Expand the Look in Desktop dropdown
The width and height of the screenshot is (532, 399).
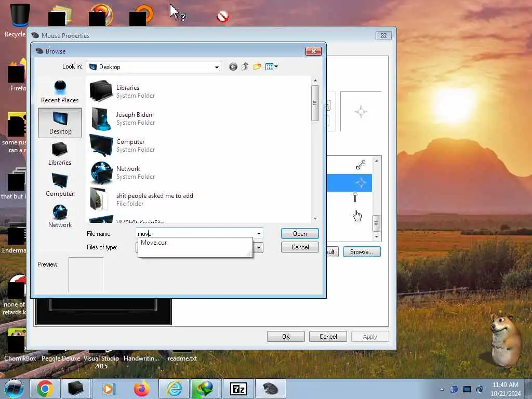(217, 67)
